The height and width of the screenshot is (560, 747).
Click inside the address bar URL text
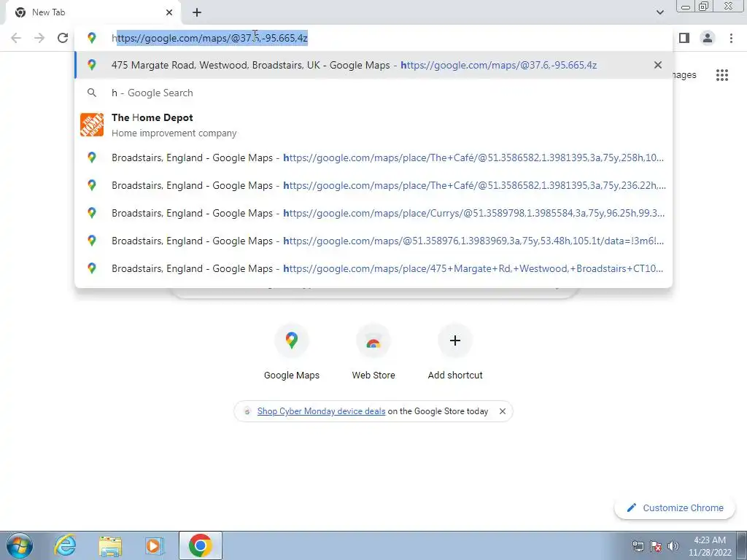[x=209, y=38]
